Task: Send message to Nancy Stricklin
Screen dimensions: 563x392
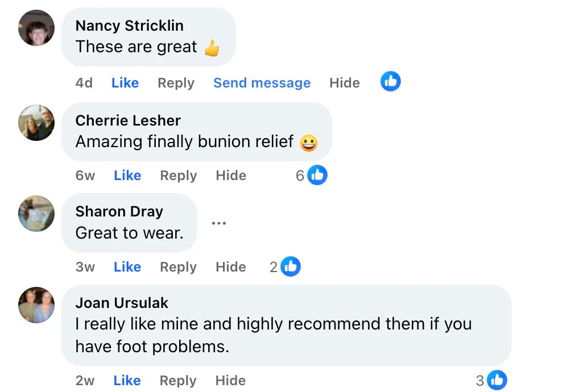Action: click(262, 83)
